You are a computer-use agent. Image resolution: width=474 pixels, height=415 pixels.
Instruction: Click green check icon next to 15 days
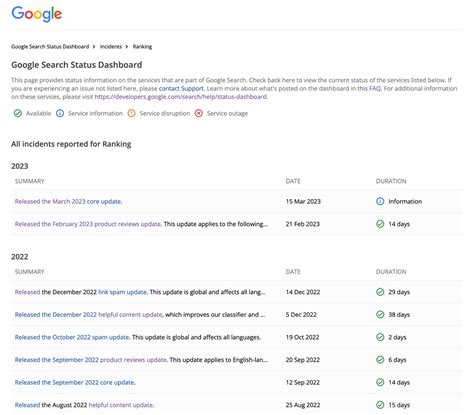(x=380, y=405)
